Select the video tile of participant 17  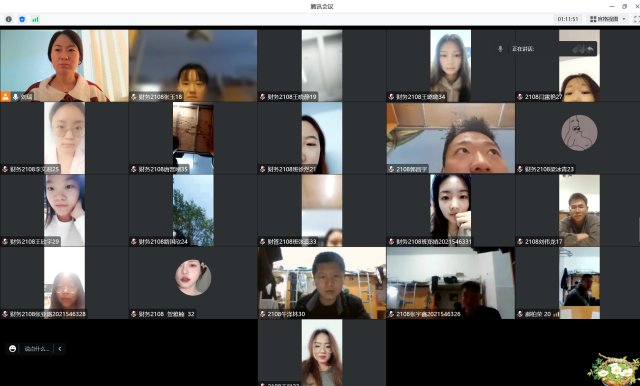(x=579, y=210)
